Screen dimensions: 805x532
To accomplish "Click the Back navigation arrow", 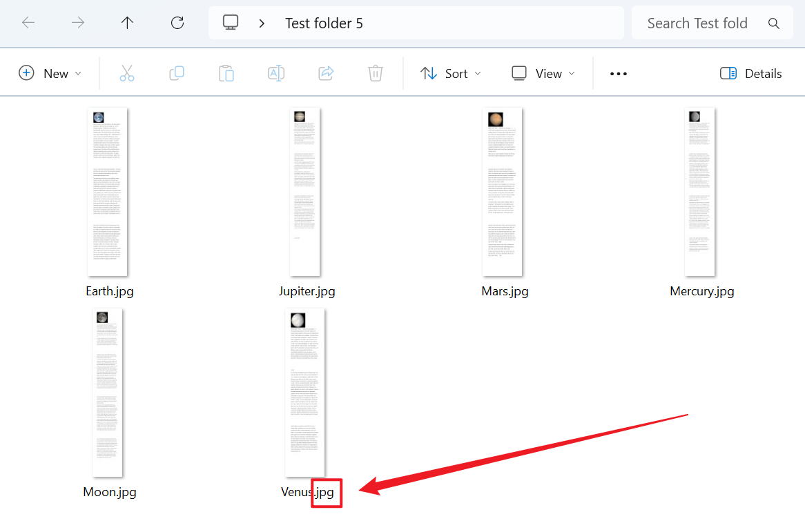I will point(28,23).
